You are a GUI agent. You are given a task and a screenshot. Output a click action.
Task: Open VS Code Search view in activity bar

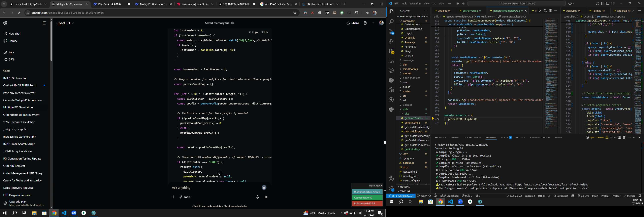tap(391, 22)
